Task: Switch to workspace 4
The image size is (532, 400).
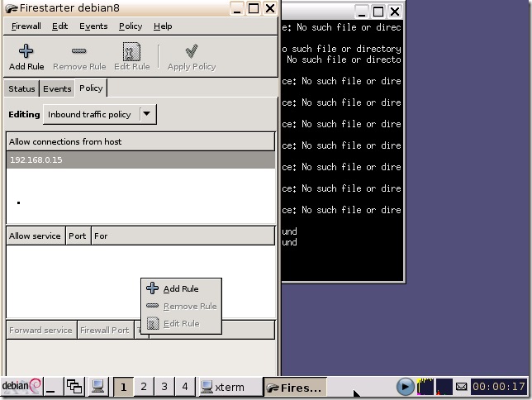Action: point(185,387)
